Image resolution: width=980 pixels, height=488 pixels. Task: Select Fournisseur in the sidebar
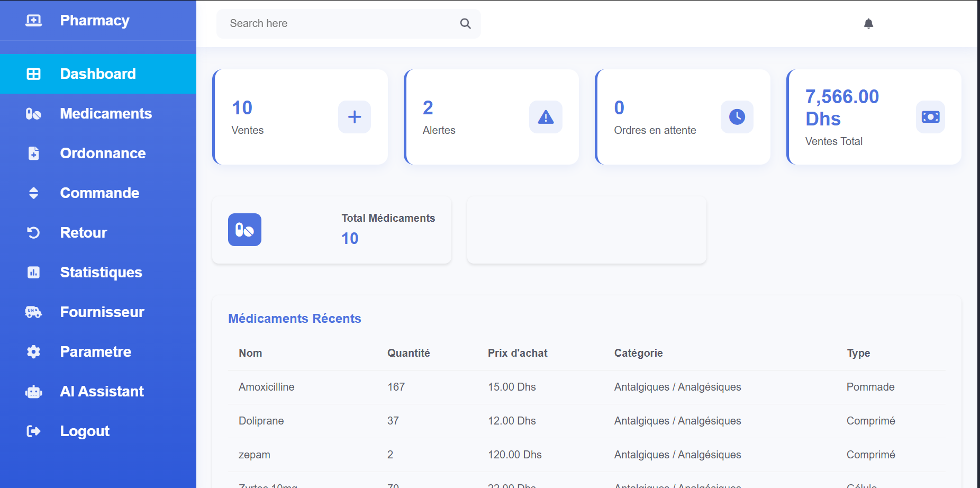(102, 312)
